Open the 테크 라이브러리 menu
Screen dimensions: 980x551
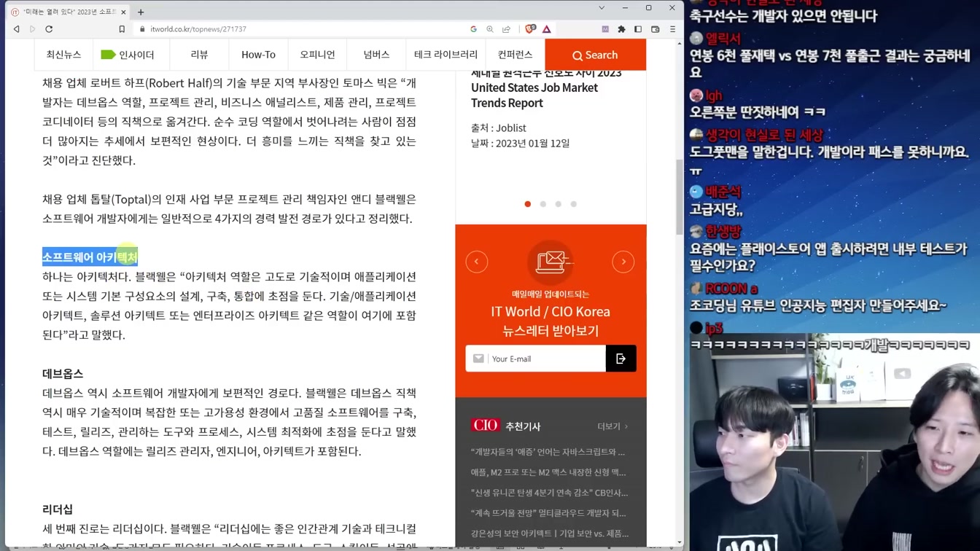[x=446, y=55]
